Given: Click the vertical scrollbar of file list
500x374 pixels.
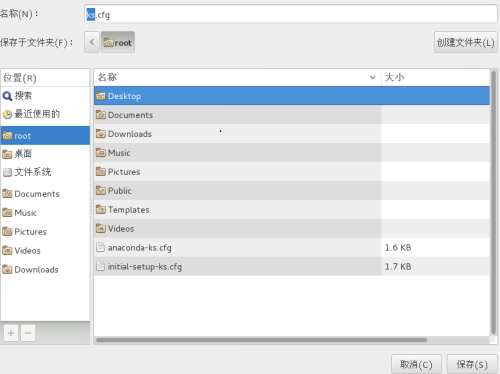Looking at the screenshot, I should [x=493, y=202].
